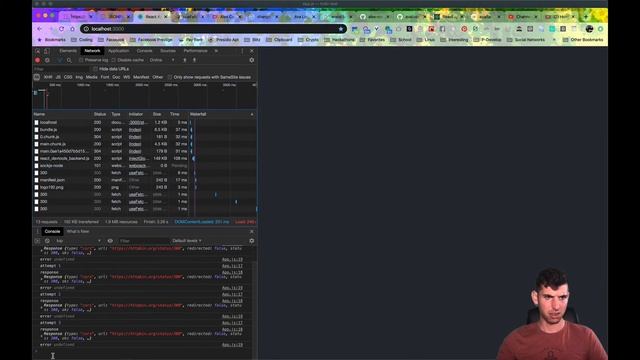Filter requests by XHR type

[48, 77]
